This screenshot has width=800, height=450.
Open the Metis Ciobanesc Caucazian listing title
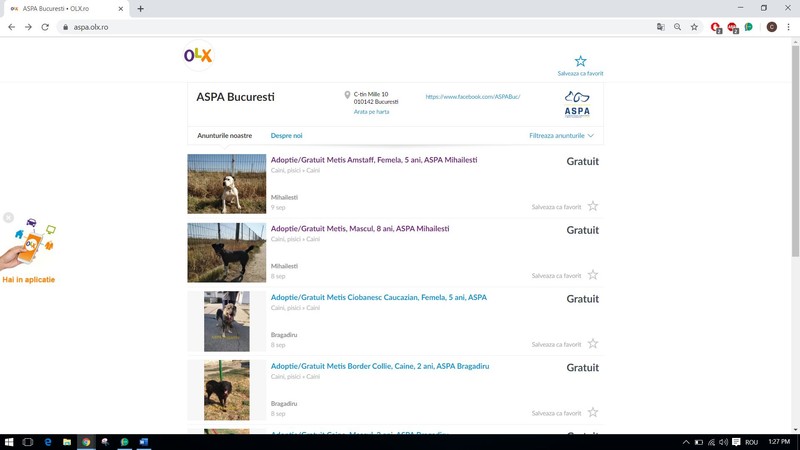click(x=379, y=297)
